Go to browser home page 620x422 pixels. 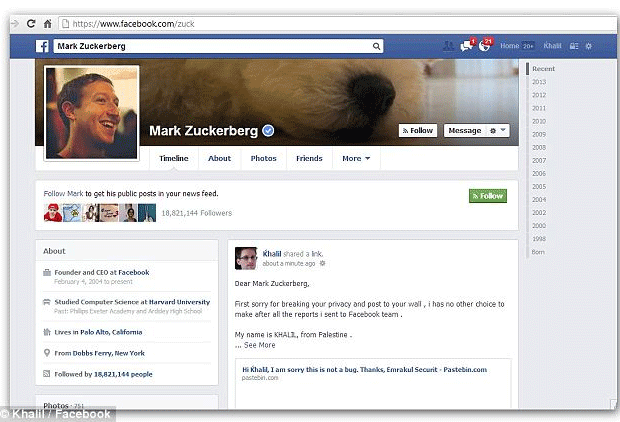(x=47, y=24)
